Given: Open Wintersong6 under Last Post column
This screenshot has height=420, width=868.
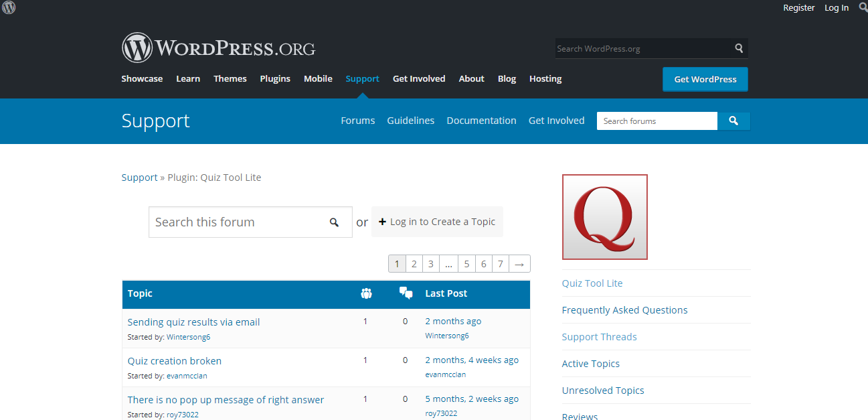Looking at the screenshot, I should (x=447, y=336).
